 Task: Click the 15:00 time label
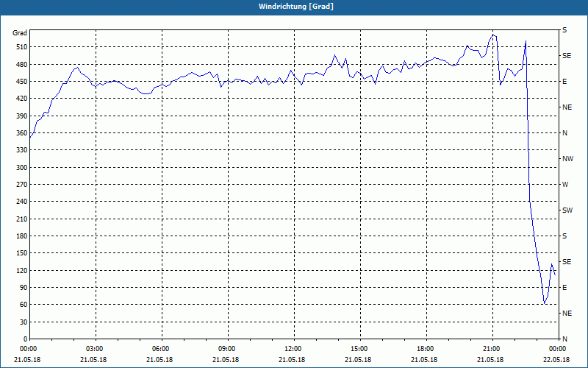click(x=360, y=349)
